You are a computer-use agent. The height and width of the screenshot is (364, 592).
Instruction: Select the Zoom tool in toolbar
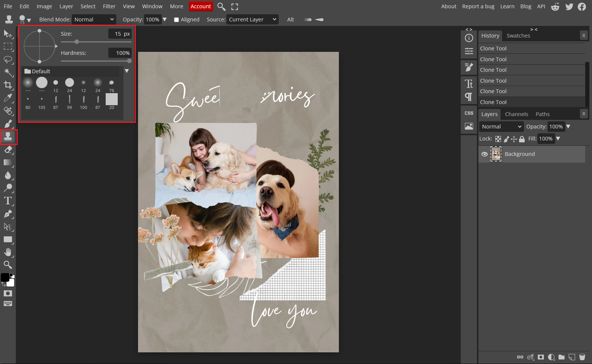point(8,265)
